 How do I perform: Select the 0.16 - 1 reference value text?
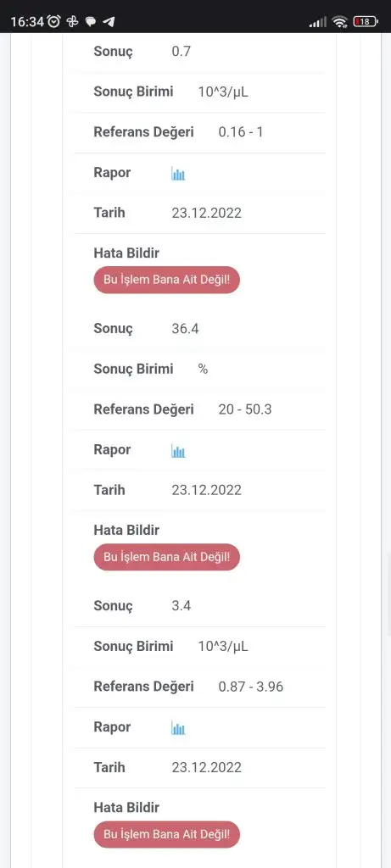240,132
